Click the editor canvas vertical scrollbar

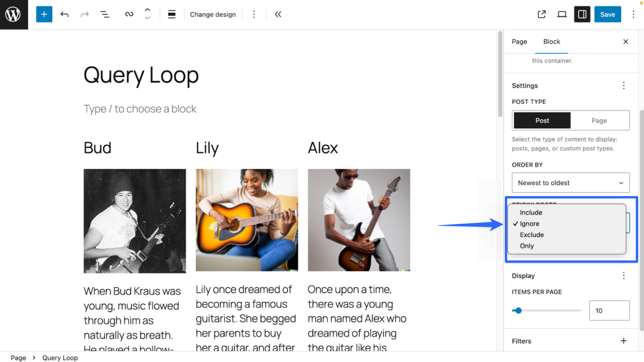click(x=500, y=74)
